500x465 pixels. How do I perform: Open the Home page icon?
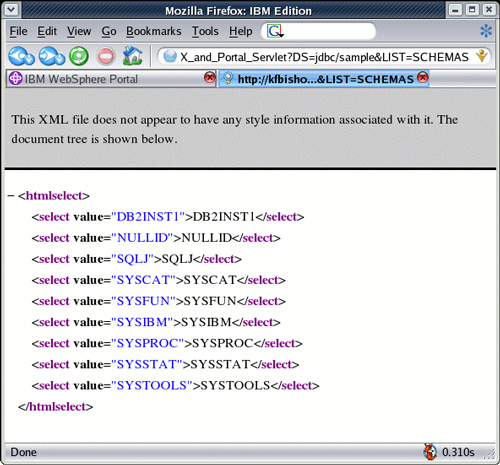[132, 56]
